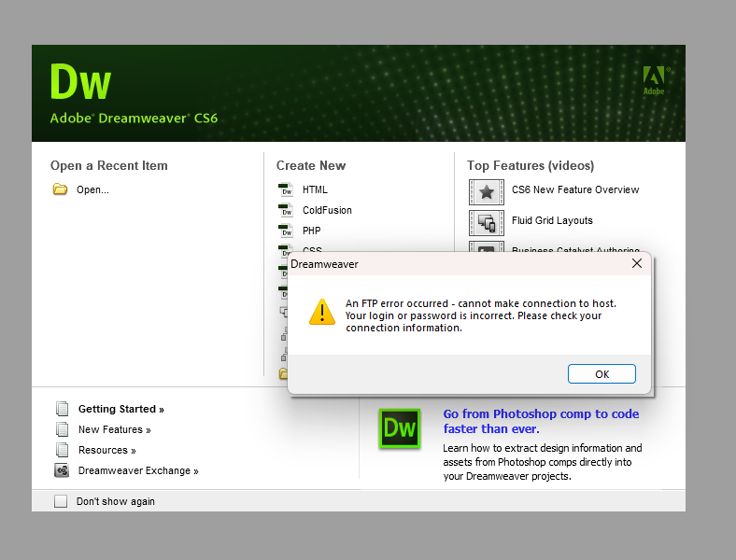Click the Dreamweaver Exchange icon
736x560 pixels.
click(x=62, y=470)
